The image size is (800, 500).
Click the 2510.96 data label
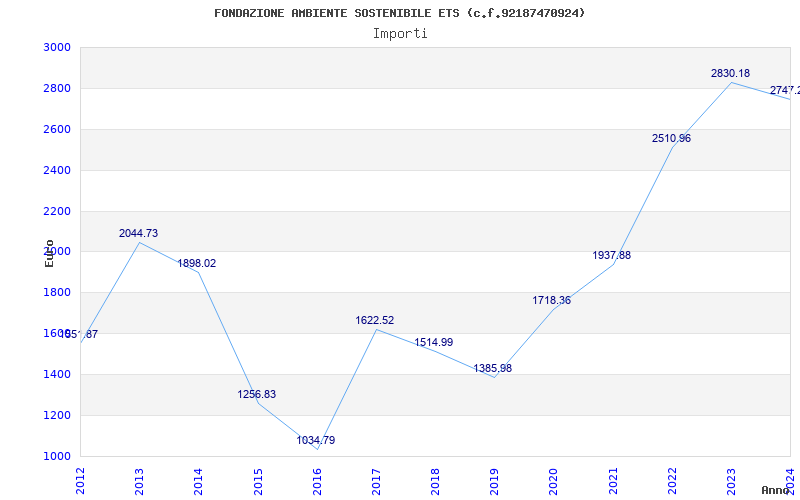coord(671,138)
